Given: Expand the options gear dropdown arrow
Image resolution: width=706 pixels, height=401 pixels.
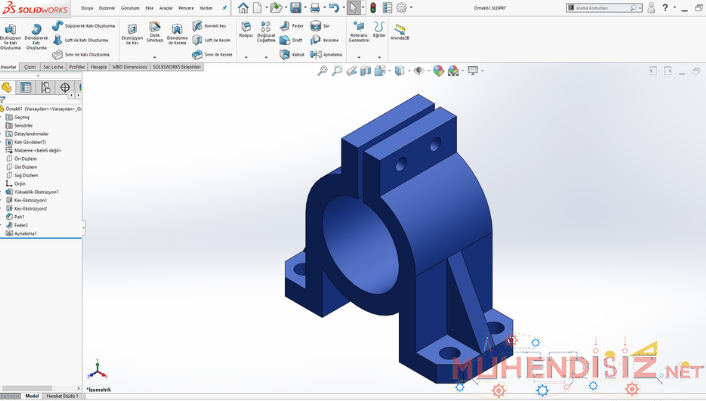Looking at the screenshot, I should (413, 8).
